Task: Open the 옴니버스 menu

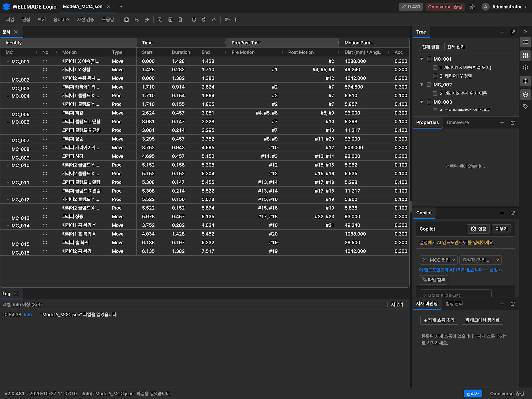Action: click(x=62, y=20)
